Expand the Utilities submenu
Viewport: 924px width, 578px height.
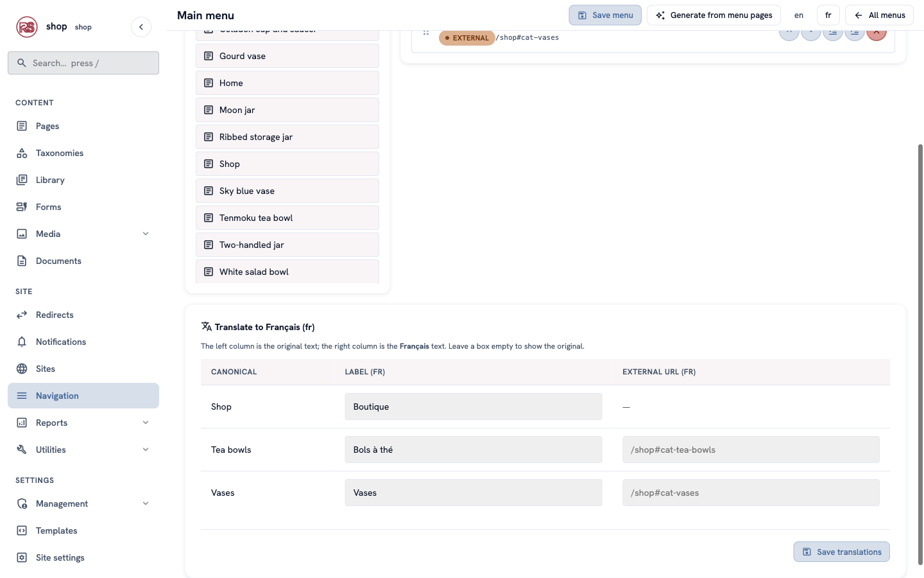pos(146,450)
